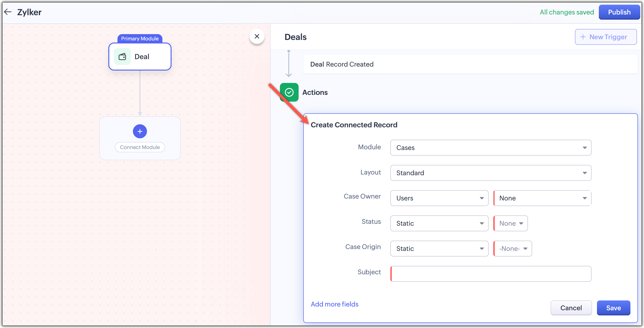Open the Module dropdown showing Cases
The image size is (644, 328).
coord(490,147)
